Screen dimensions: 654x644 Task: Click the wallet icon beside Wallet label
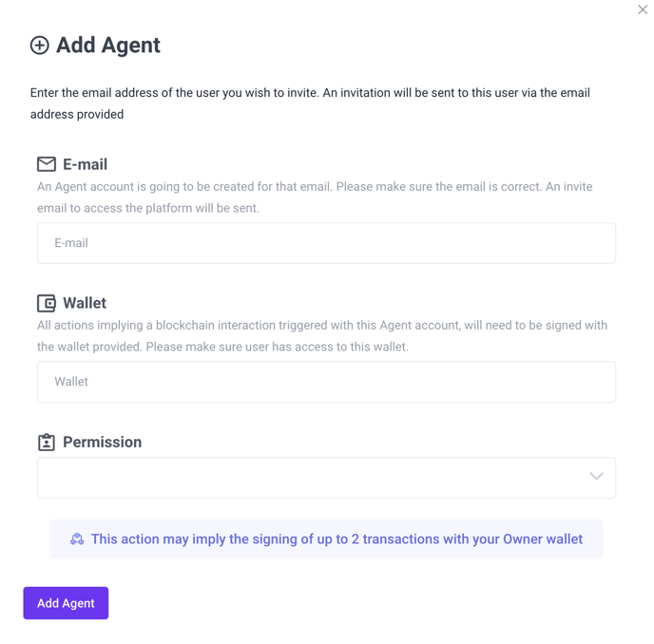coord(47,303)
